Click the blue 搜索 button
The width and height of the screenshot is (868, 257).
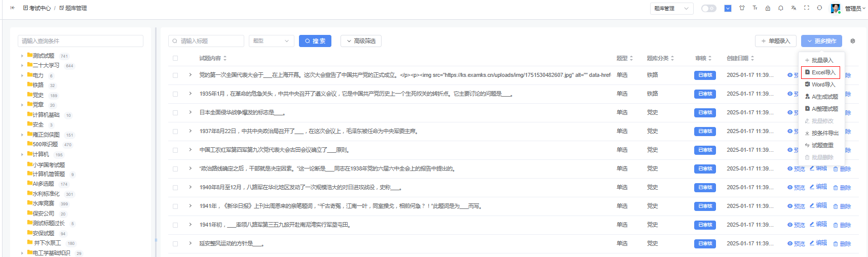315,41
